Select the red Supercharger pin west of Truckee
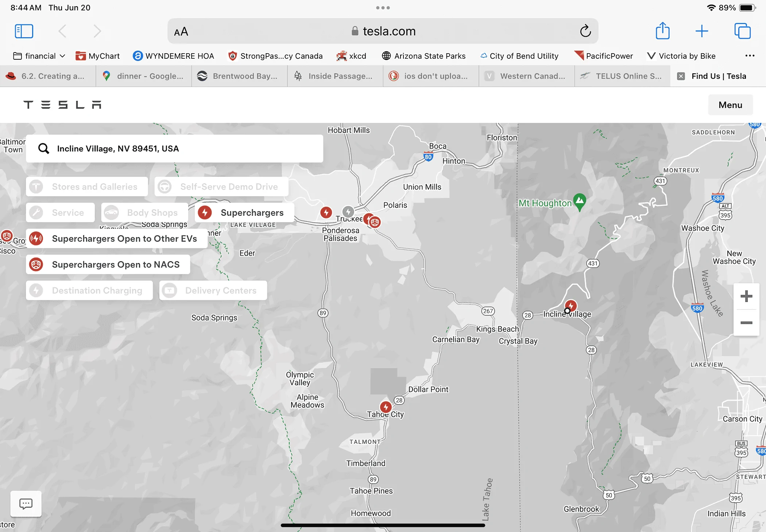The height and width of the screenshot is (532, 766). tap(326, 212)
